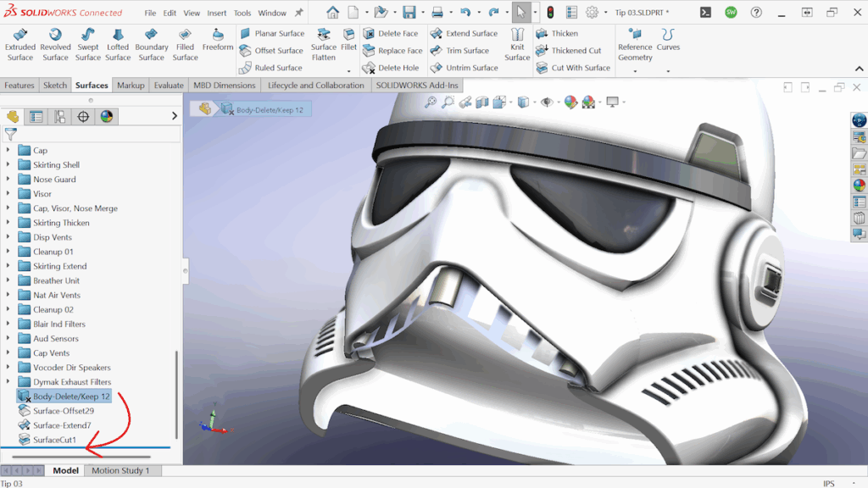
Task: Toggle the Section View in the heads-up toolbar
Action: point(481,101)
